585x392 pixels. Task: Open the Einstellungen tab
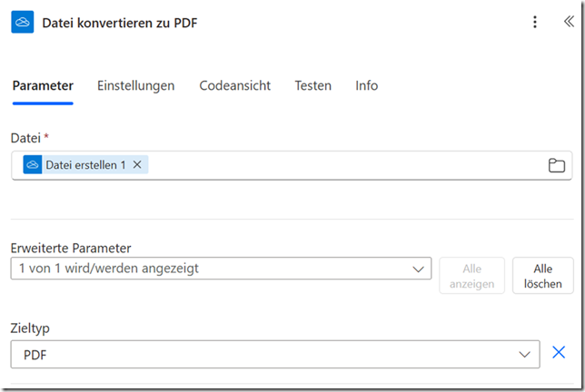(x=135, y=86)
